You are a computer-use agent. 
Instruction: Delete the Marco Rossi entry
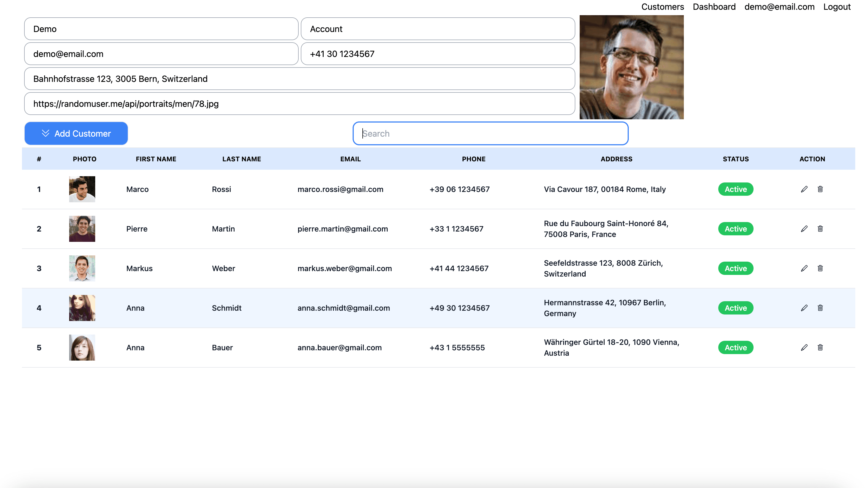[x=821, y=189]
